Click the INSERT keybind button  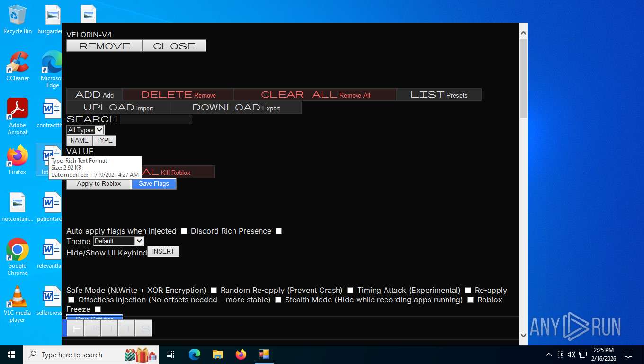tap(163, 251)
